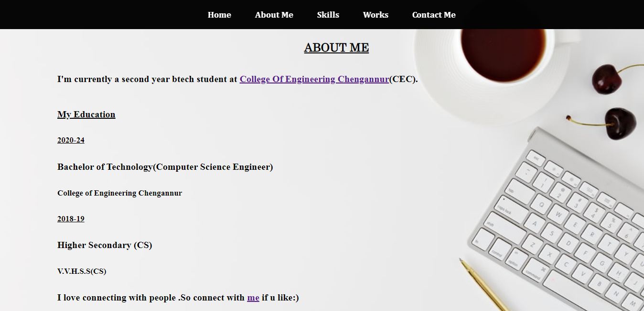Open the Home navigation item
The image size is (644, 311).
click(x=219, y=15)
